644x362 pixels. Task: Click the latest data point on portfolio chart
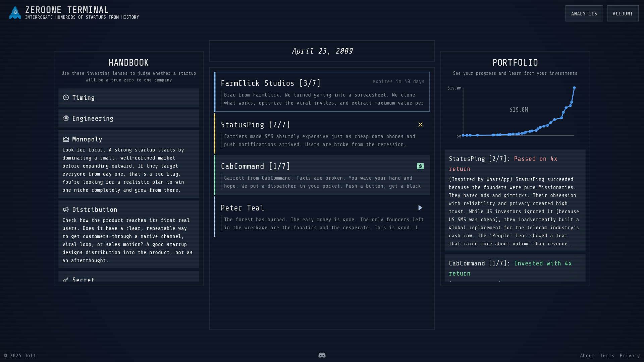click(x=575, y=87)
